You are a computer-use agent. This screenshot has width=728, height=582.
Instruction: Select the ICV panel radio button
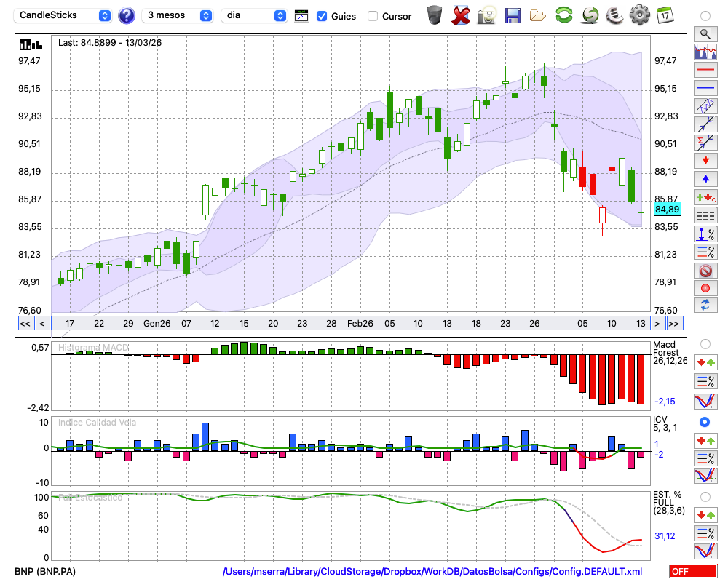pyautogui.click(x=705, y=422)
